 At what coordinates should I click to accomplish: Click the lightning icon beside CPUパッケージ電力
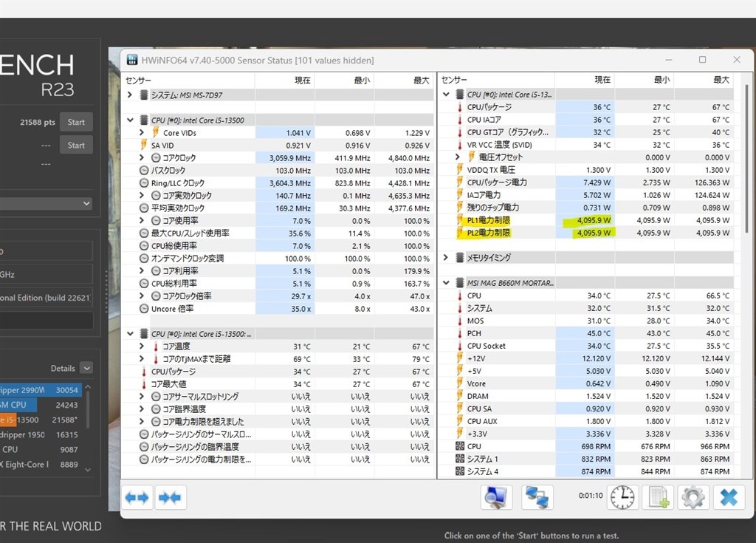point(459,182)
